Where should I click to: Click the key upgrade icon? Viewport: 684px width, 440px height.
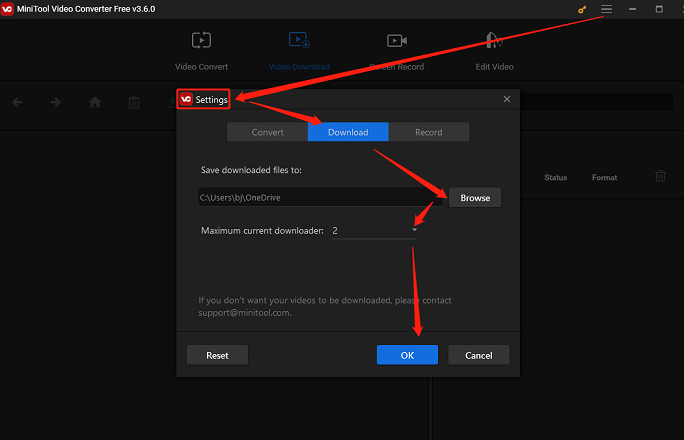click(582, 9)
